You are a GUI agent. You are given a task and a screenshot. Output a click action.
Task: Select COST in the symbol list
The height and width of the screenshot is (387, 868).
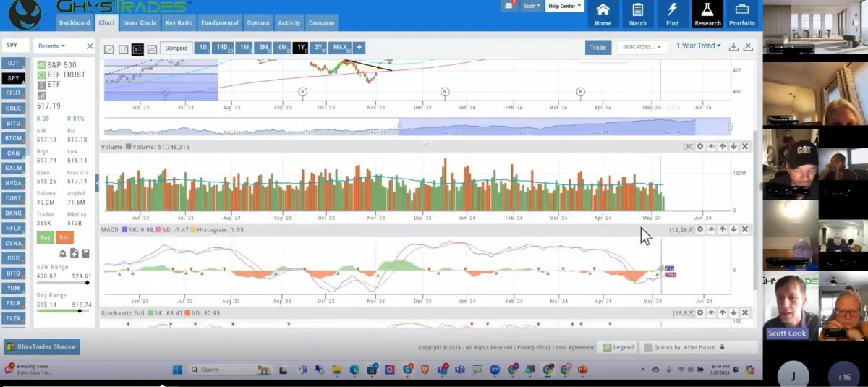pos(13,198)
